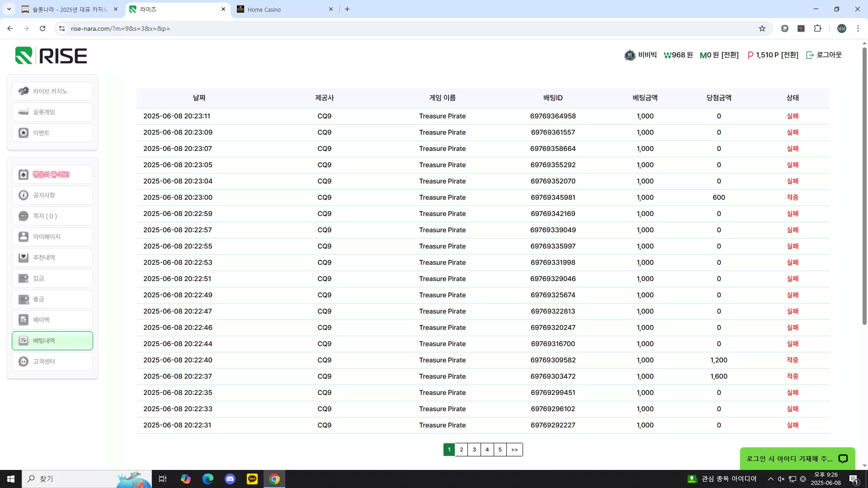Click the RISE logo
Viewport: 868px width, 488px height.
click(x=51, y=56)
